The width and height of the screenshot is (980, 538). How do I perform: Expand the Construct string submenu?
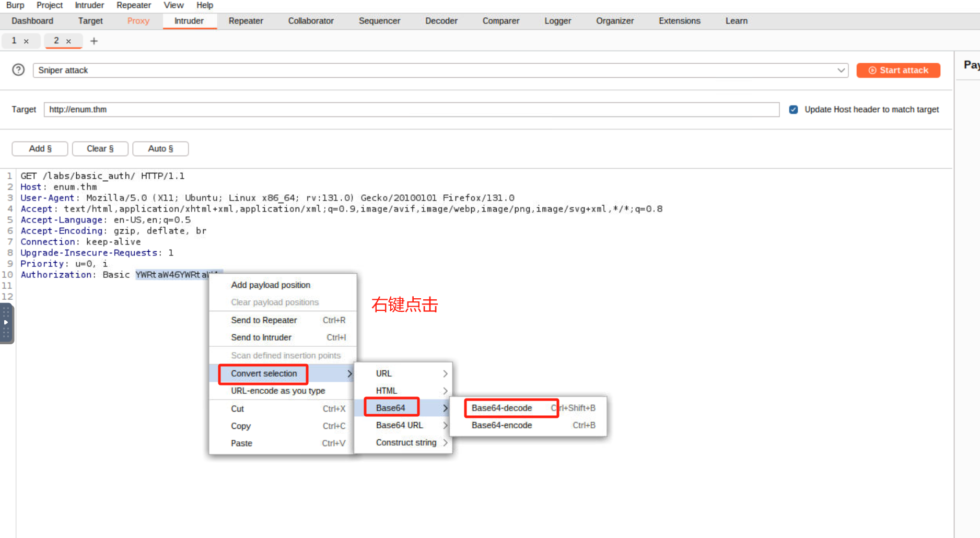tap(445, 442)
